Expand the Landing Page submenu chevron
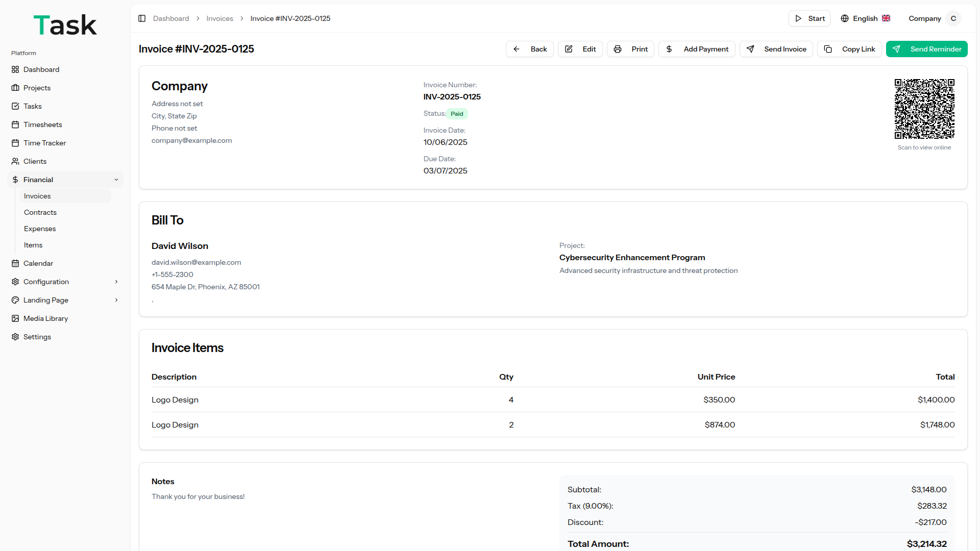 (x=116, y=300)
